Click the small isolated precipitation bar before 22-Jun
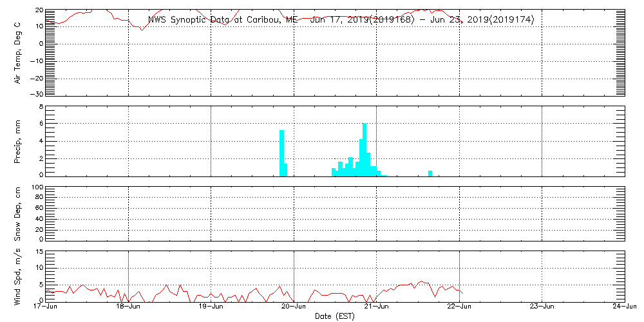 [x=430, y=173]
